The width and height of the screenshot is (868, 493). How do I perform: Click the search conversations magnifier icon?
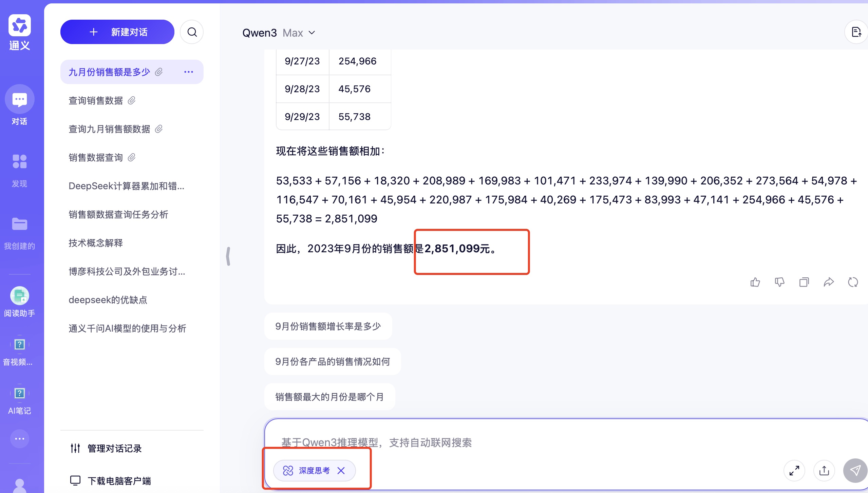[192, 32]
